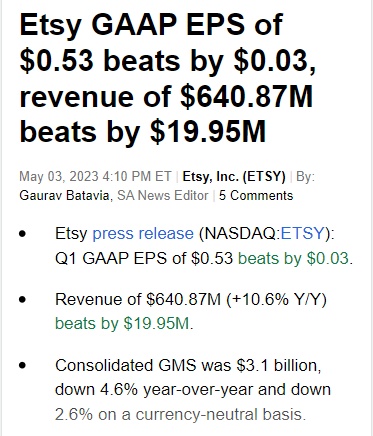
Task: Click the '(NASDAQ:' exchange label
Action: pyautogui.click(x=239, y=233)
